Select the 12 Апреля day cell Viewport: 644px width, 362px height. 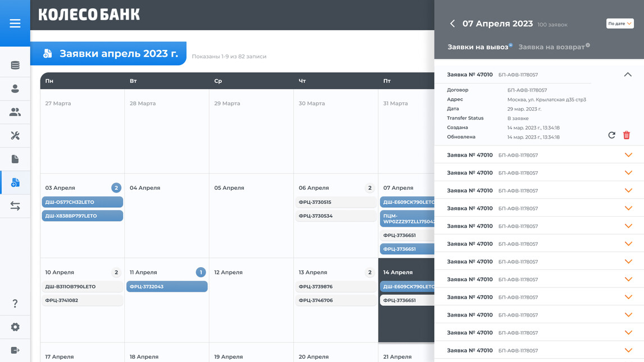(x=251, y=300)
